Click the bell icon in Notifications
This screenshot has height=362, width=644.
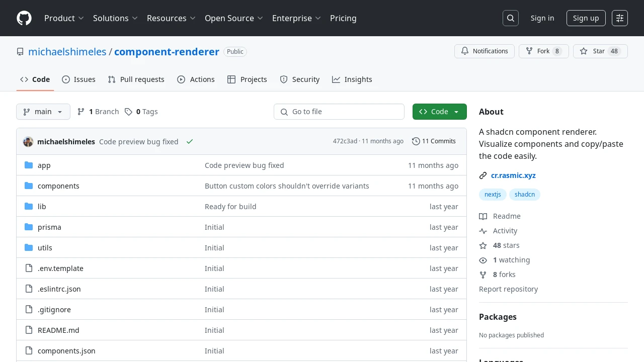click(x=465, y=51)
